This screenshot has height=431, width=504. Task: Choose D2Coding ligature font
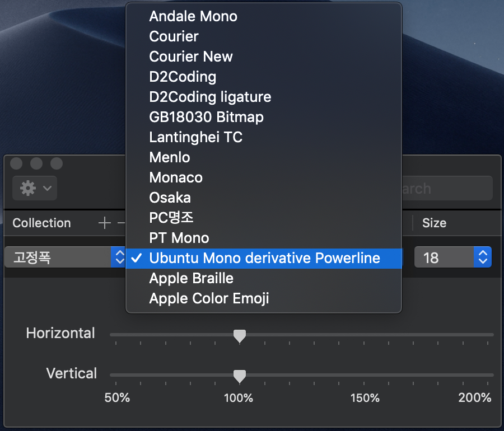(264, 97)
